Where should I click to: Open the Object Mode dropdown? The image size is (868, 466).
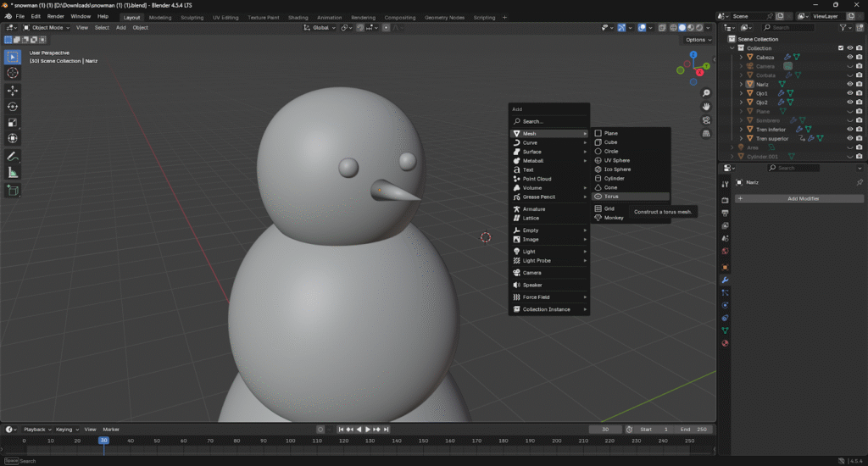click(48, 28)
